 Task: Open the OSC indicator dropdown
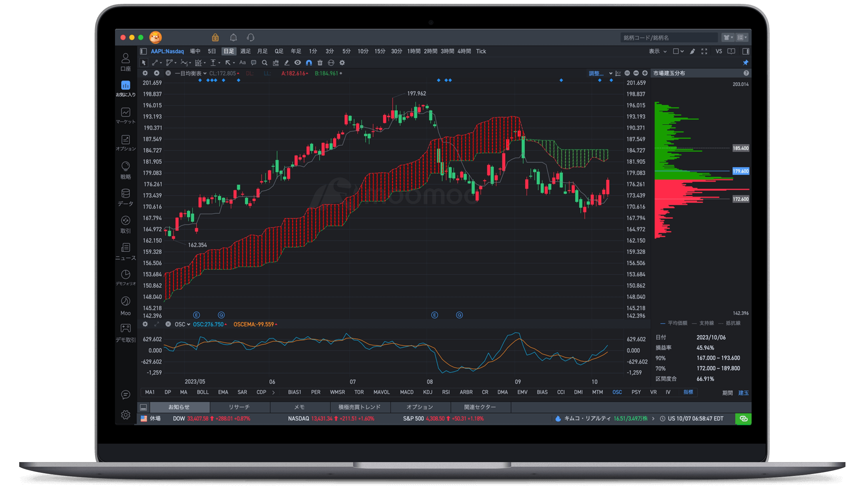[182, 324]
